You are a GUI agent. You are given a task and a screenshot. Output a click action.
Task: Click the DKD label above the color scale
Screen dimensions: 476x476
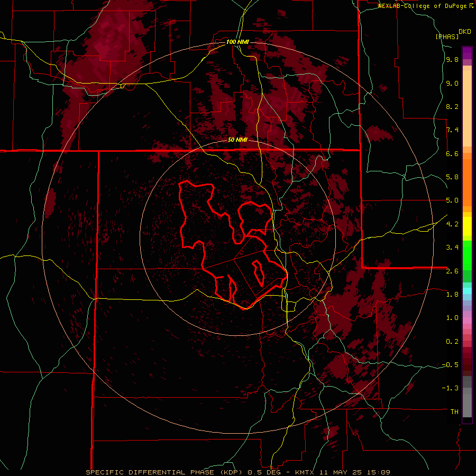click(465, 32)
